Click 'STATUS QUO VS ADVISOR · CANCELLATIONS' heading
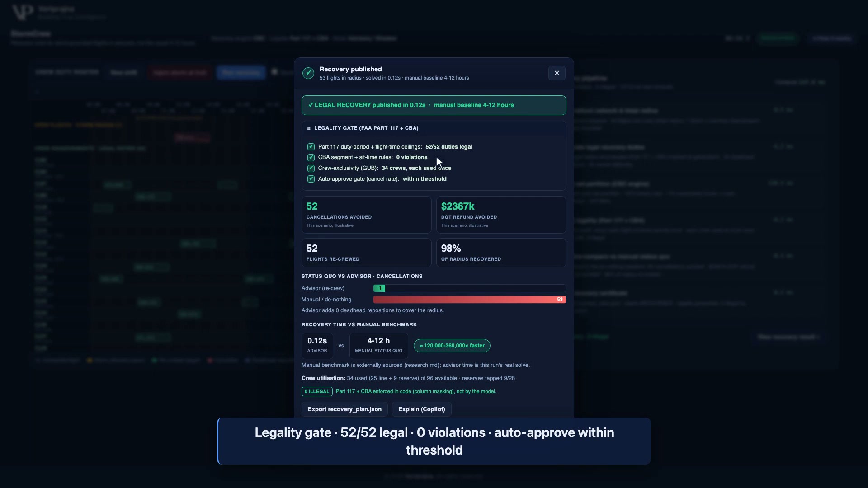 coord(362,276)
